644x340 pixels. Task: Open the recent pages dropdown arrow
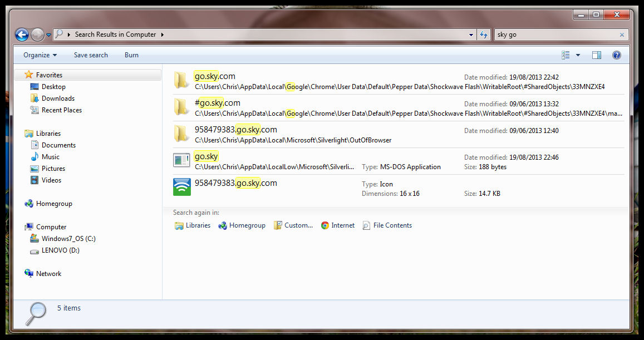(49, 35)
